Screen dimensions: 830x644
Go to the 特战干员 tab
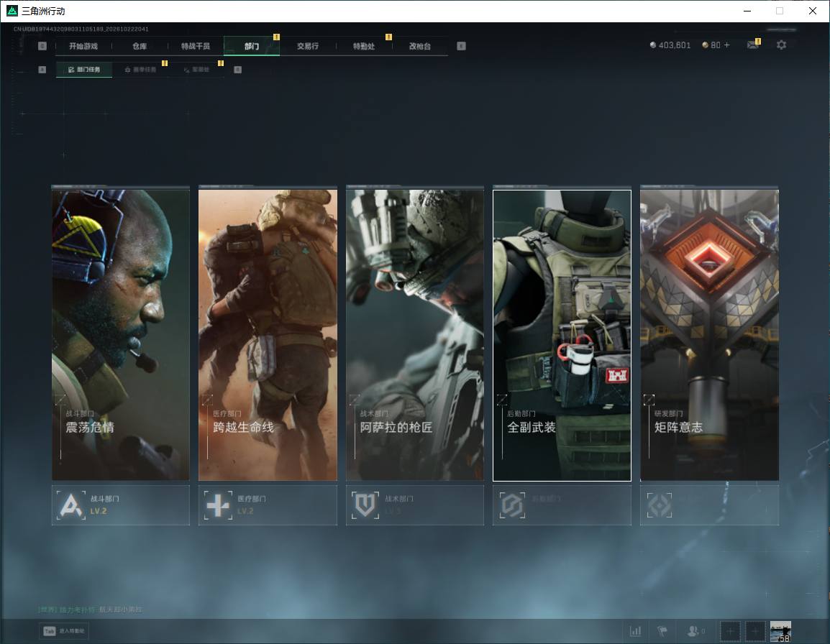point(196,46)
